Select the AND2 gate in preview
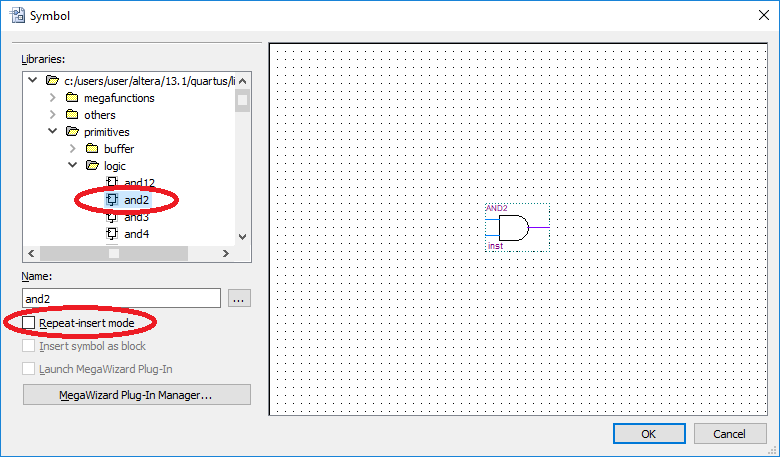The height and width of the screenshot is (457, 780). (517, 227)
